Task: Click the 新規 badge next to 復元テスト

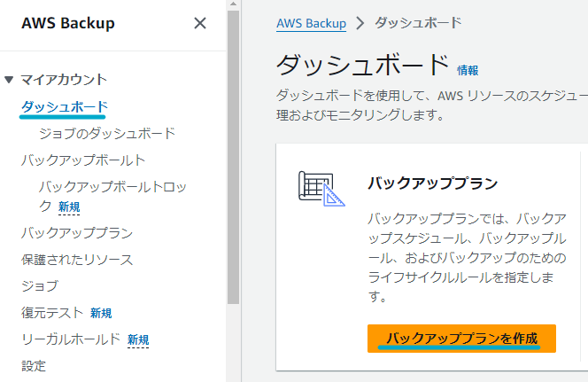Action: point(101,314)
